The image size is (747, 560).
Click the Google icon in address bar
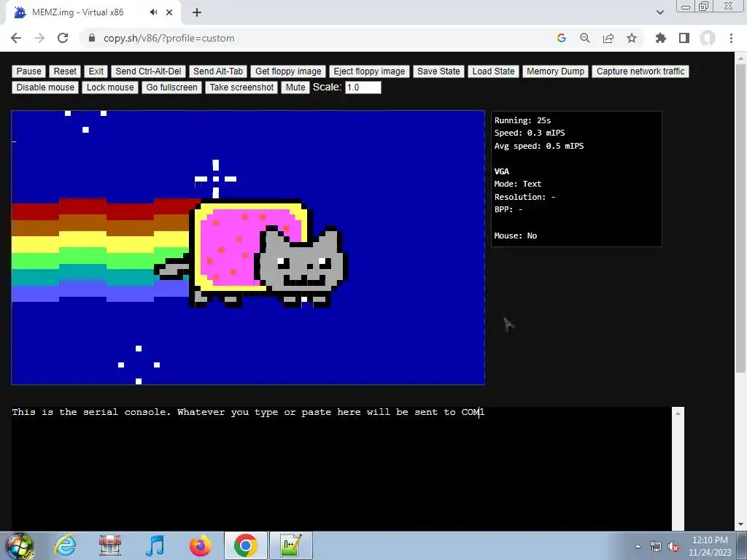pos(562,38)
